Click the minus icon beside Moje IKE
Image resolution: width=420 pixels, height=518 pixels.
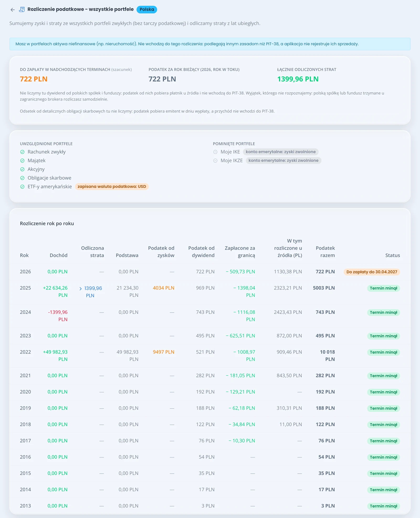pos(215,152)
